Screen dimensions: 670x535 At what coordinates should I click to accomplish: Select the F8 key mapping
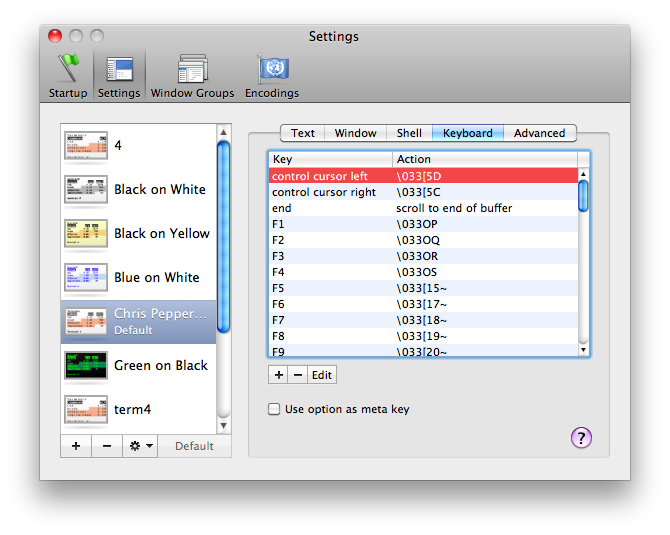tap(423, 336)
